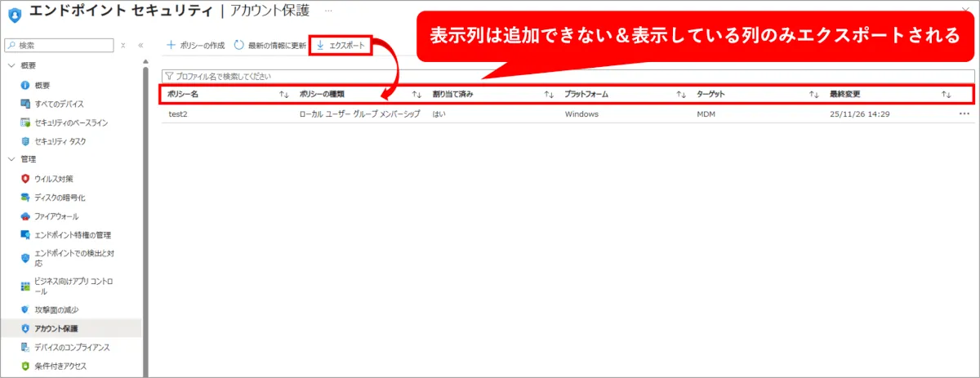
Task: Sort by 割り当て済み column arrows
Action: [x=549, y=95]
